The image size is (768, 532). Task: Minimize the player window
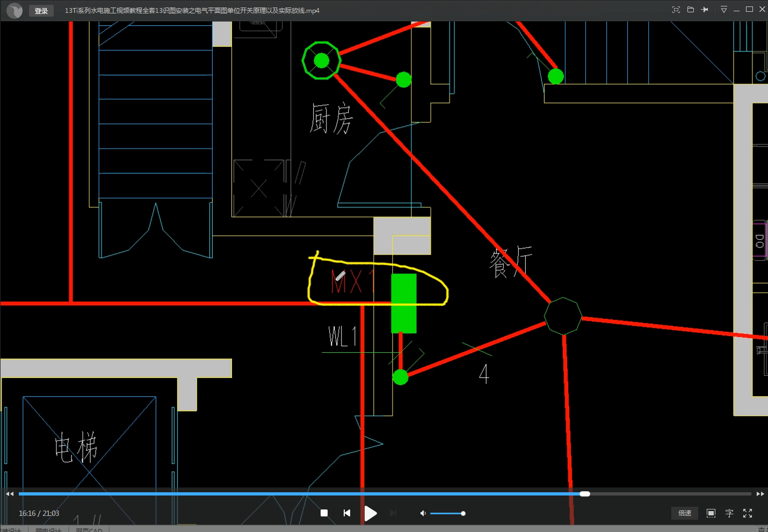point(736,10)
